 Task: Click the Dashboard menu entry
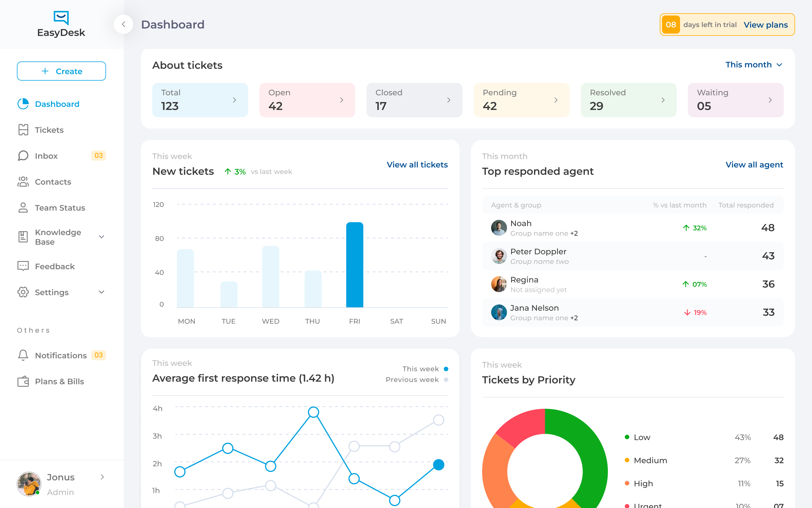click(x=57, y=104)
